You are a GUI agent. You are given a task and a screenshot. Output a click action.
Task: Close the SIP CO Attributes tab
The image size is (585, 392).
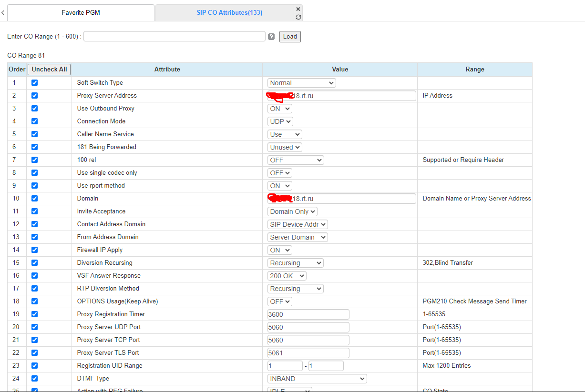tap(298, 9)
